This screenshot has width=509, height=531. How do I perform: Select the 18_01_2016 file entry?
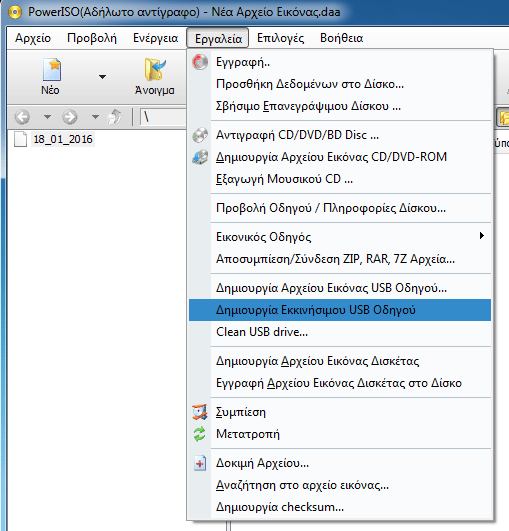63,139
